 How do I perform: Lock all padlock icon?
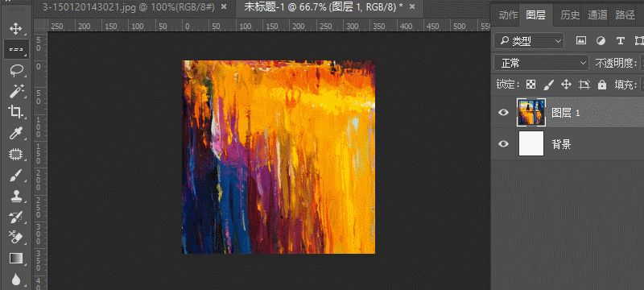(x=602, y=85)
